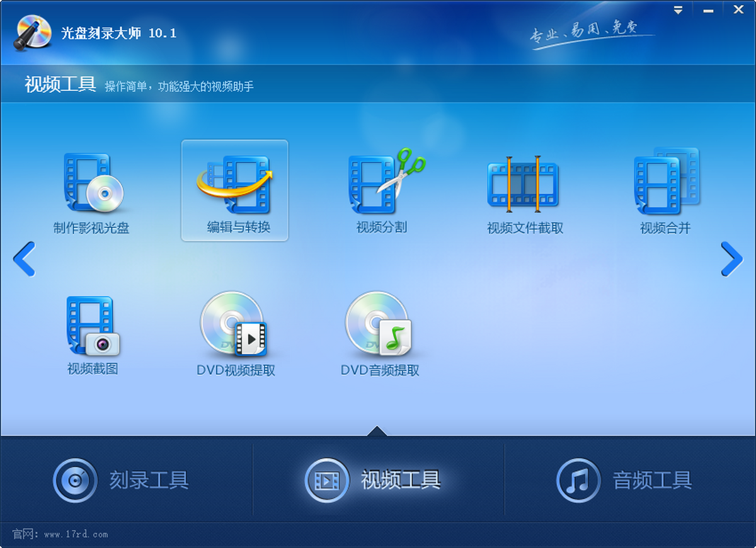Click the 光盘刻录大师 10.1 title text

coord(119,33)
